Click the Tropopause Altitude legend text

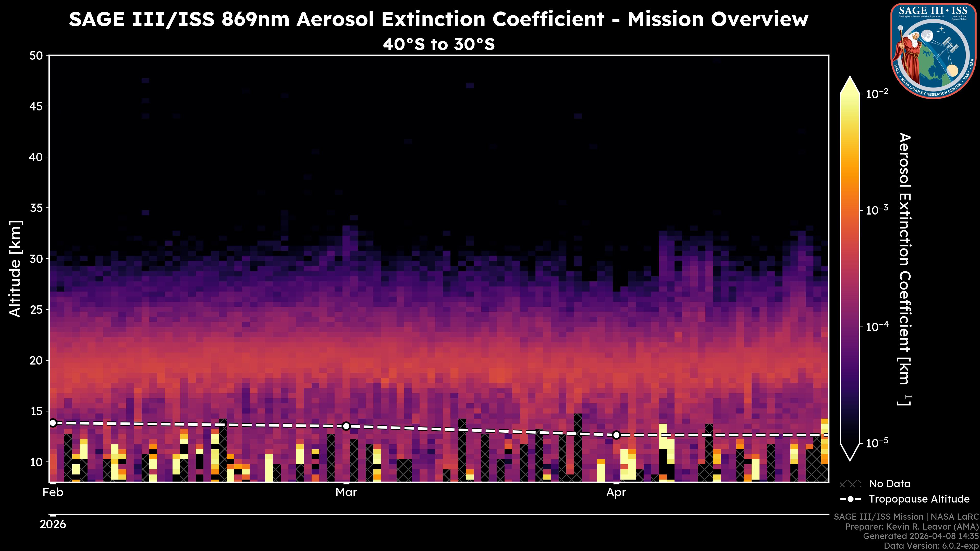coord(919,499)
